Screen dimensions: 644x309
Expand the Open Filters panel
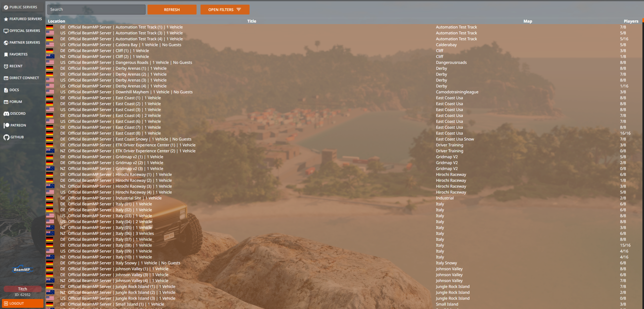point(224,10)
